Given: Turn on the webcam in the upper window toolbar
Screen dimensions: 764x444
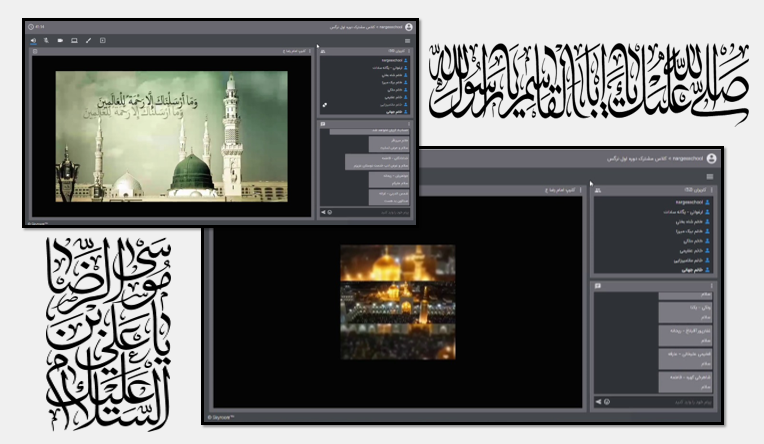Looking at the screenshot, I should click(60, 40).
